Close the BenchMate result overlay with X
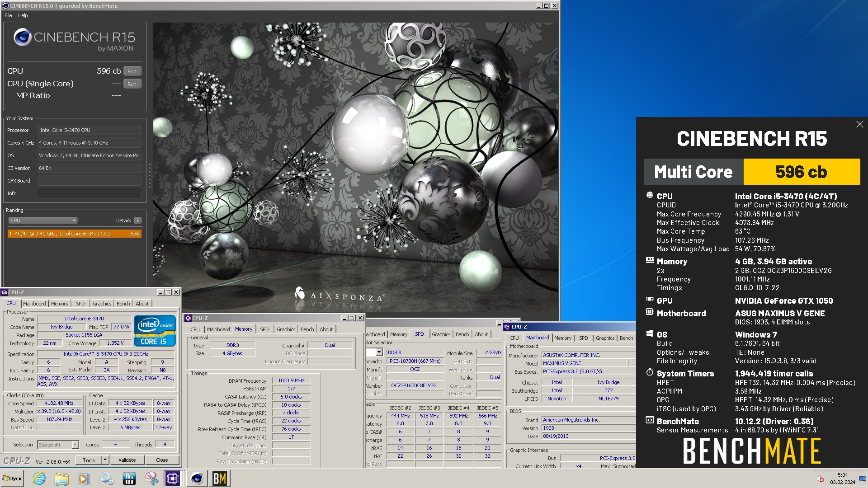The height and width of the screenshot is (488, 868). click(859, 124)
